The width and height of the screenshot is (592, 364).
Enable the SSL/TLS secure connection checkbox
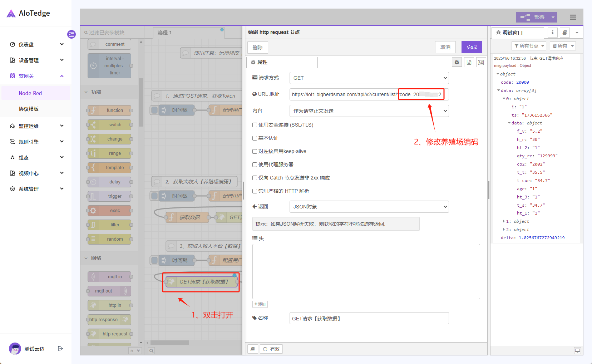(x=255, y=125)
